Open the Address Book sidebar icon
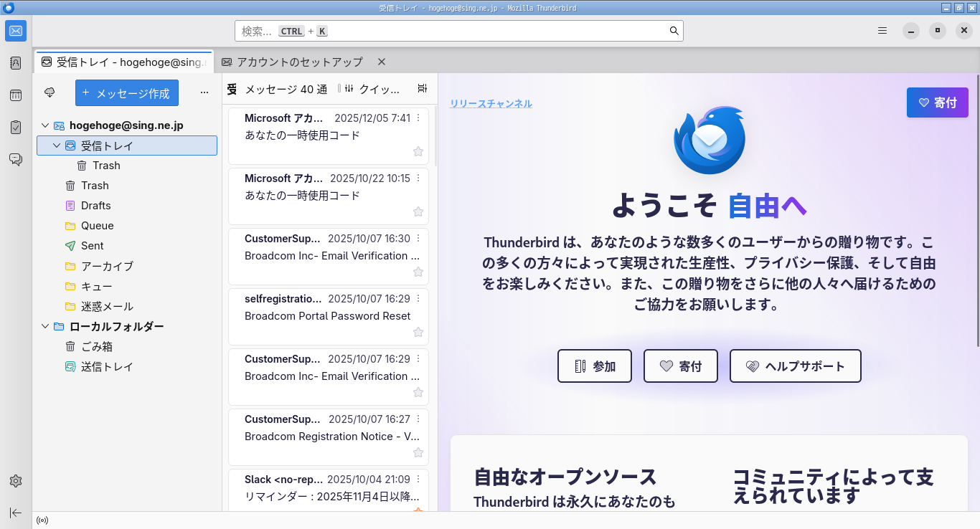The height and width of the screenshot is (529, 980). [15, 64]
